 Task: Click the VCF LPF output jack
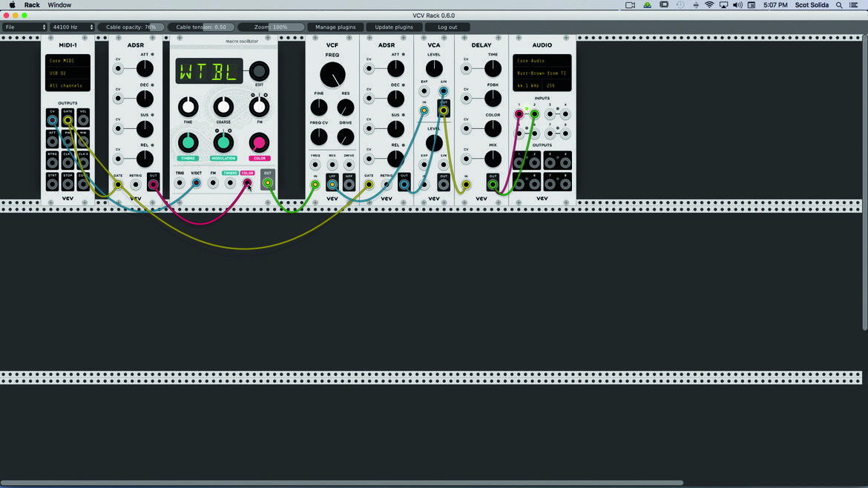point(332,184)
